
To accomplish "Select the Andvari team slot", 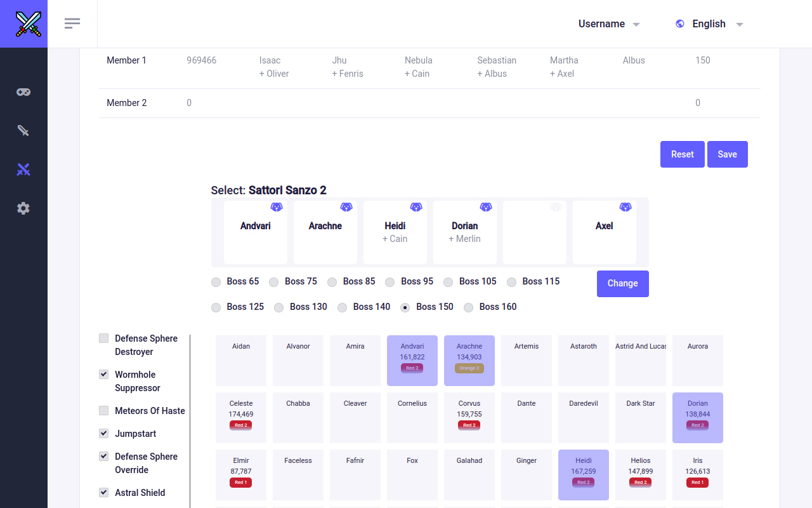I will [x=256, y=232].
